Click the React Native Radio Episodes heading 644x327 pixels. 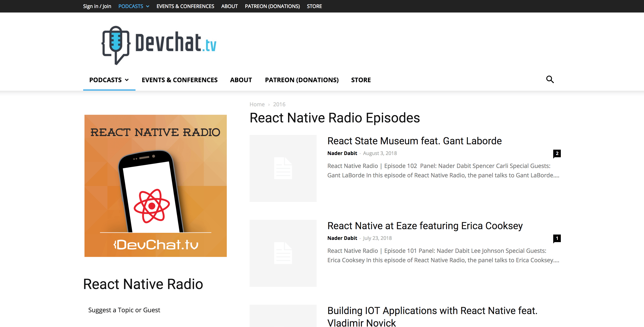coord(335,118)
